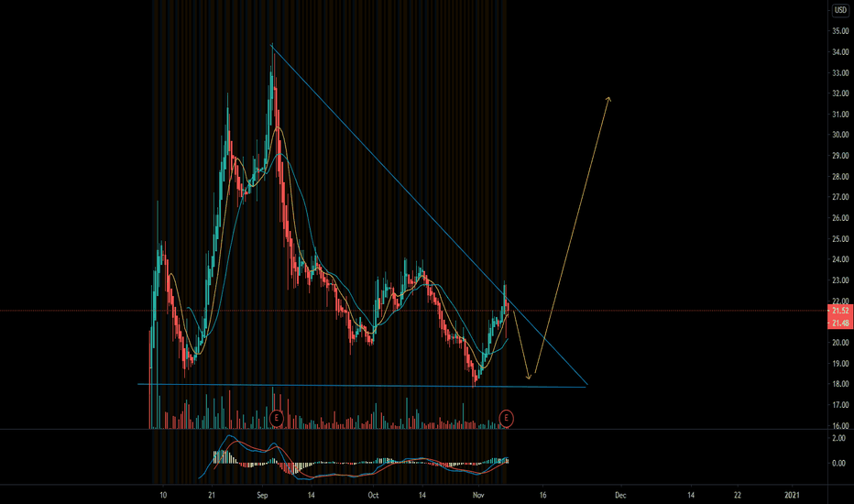Click the earnings E marker near Sep

[277, 418]
